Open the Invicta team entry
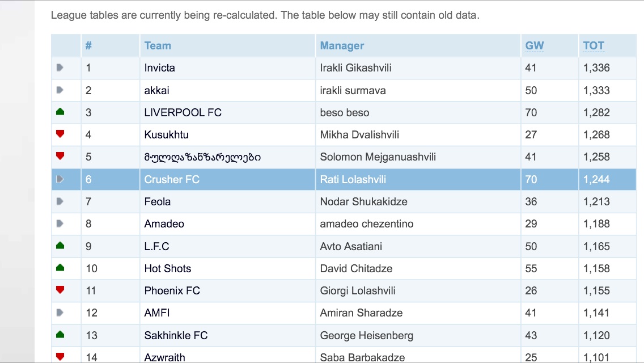The width and height of the screenshot is (644, 363). pyautogui.click(x=159, y=68)
